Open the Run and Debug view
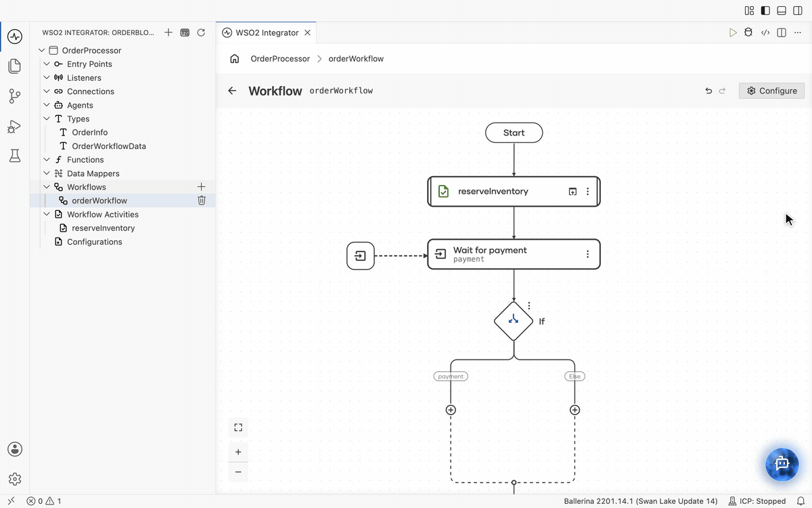 coord(15,127)
